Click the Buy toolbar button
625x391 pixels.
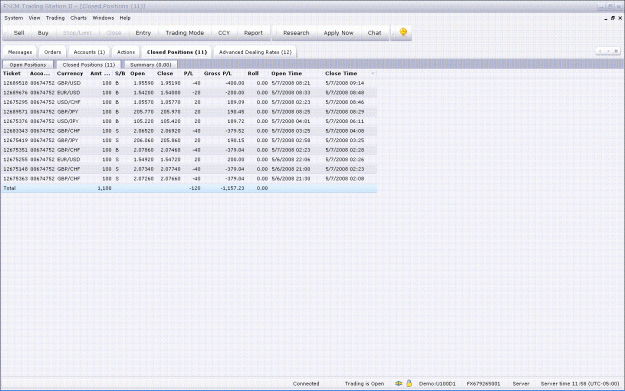point(43,33)
